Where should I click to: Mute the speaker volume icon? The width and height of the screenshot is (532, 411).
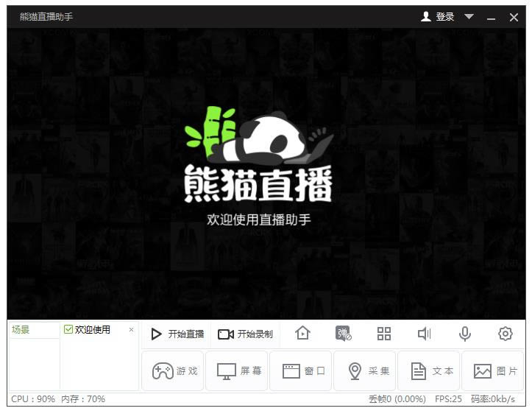[x=425, y=334]
